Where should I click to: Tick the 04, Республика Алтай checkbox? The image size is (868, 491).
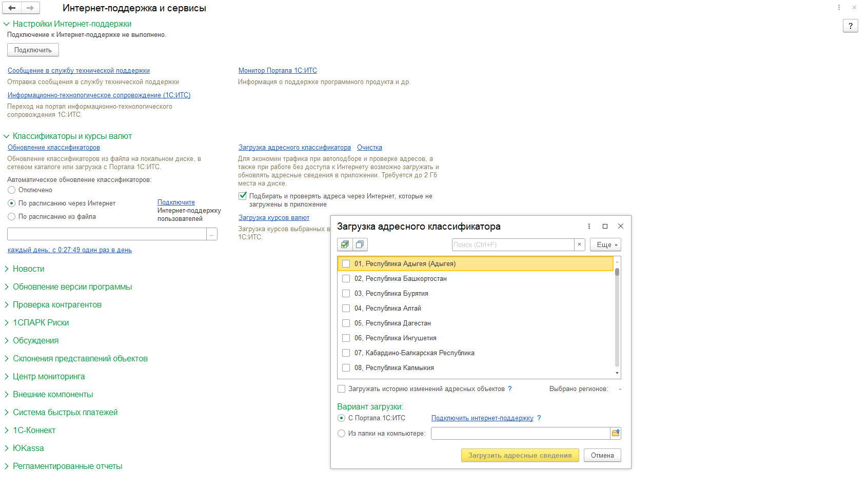tap(346, 308)
